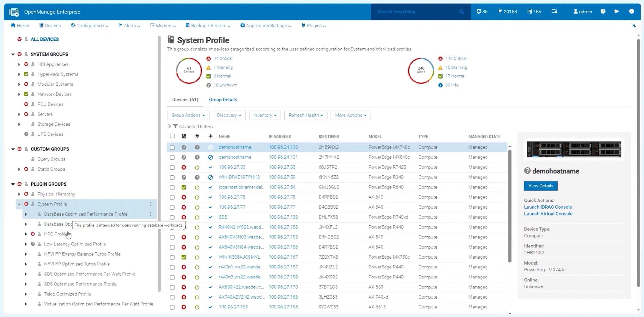Sort by connection state column icon
Screen dimensions: 644x317
point(210,136)
